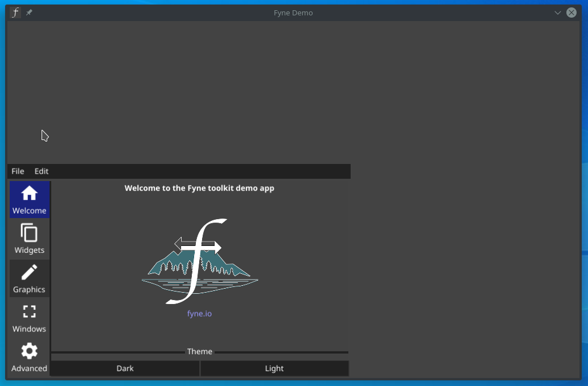This screenshot has width=588, height=386.
Task: Open the File menu
Action: tap(18, 171)
